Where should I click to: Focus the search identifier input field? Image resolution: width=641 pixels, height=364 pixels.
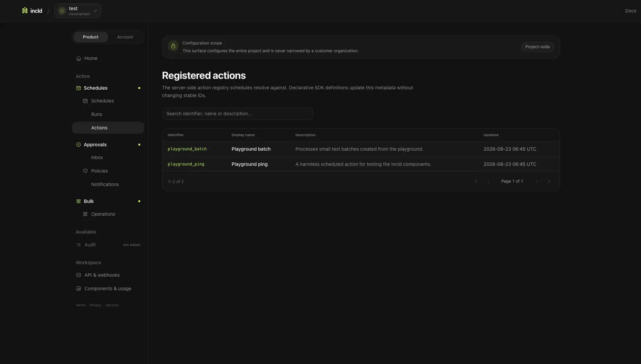coord(237,114)
